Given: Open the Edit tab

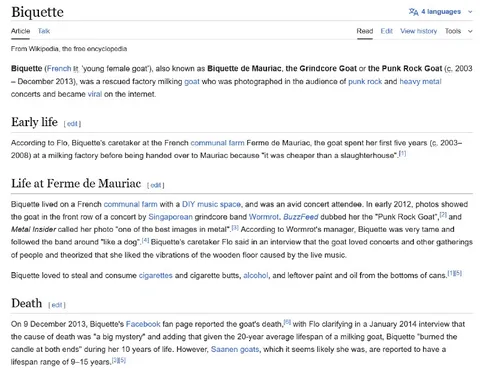Looking at the screenshot, I should point(386,31).
